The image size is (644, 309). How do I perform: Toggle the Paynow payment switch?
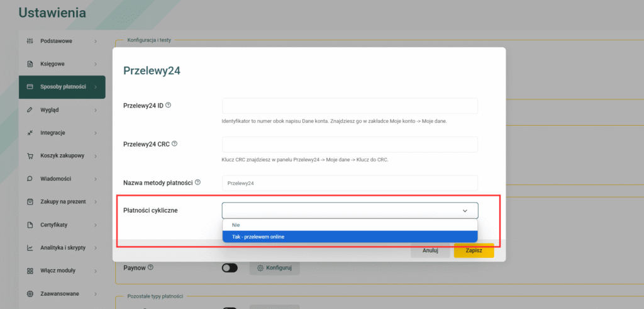click(230, 268)
